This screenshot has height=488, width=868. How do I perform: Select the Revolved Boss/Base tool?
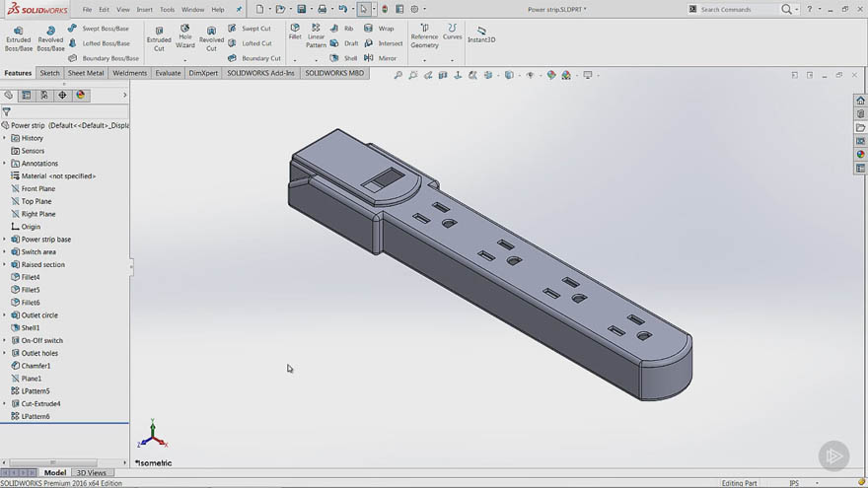tap(50, 38)
